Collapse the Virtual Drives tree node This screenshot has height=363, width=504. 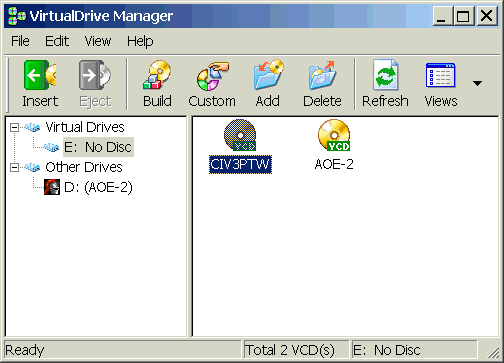coord(14,127)
